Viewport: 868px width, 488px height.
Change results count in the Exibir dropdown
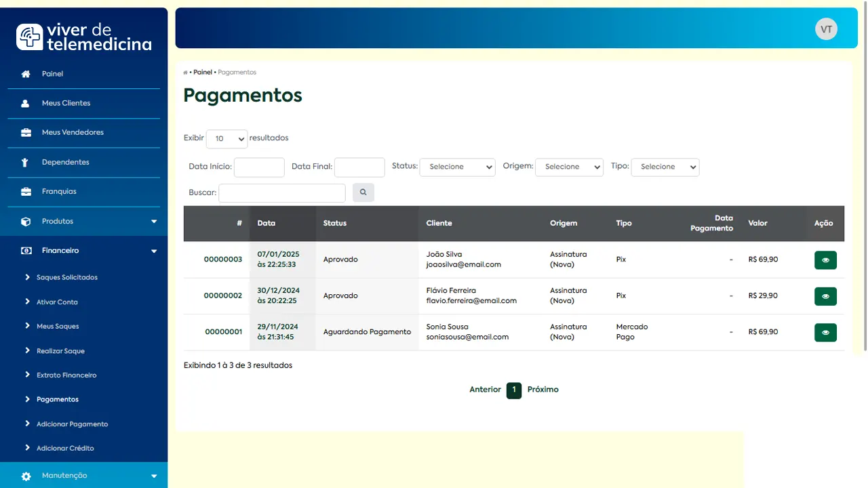click(226, 139)
